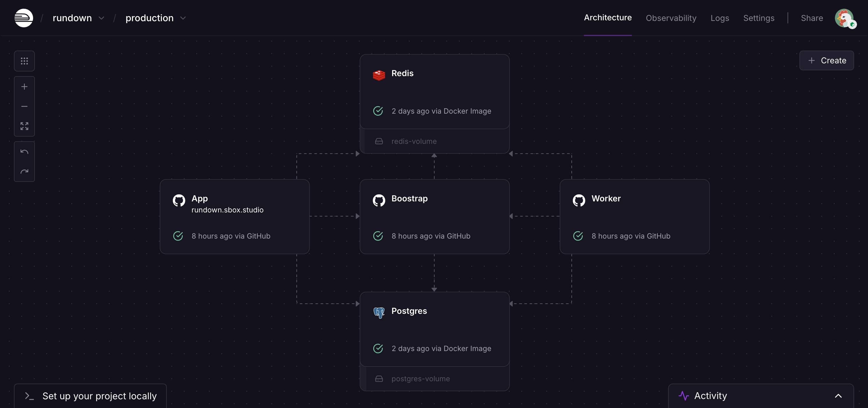
Task: Click the Share link
Action: 811,18
